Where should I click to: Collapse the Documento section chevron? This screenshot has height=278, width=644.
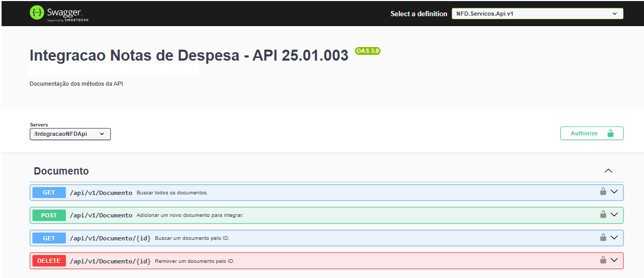pos(608,171)
